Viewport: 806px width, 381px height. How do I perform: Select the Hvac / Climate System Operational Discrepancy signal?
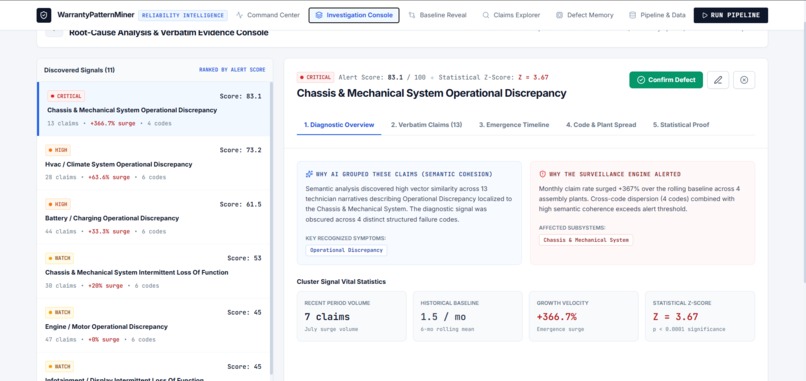[154, 163]
